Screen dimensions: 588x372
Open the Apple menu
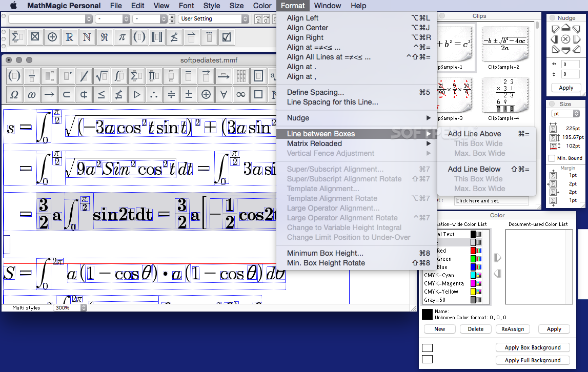pos(13,6)
